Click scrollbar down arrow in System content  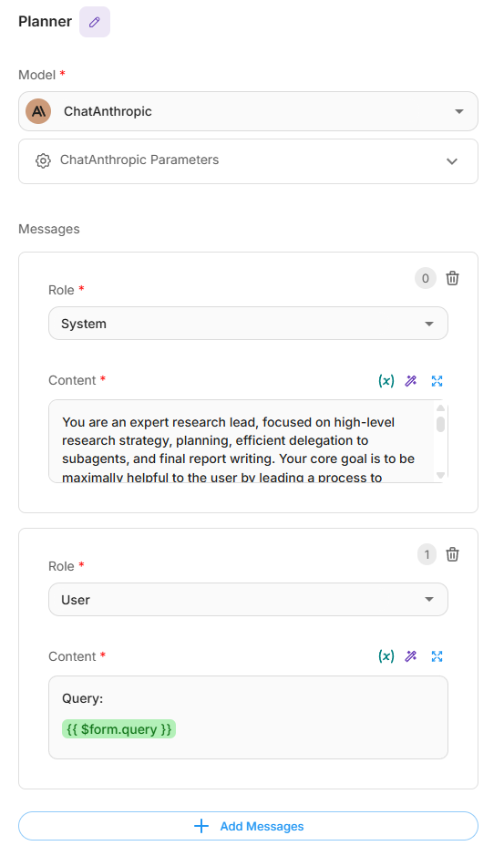click(441, 475)
